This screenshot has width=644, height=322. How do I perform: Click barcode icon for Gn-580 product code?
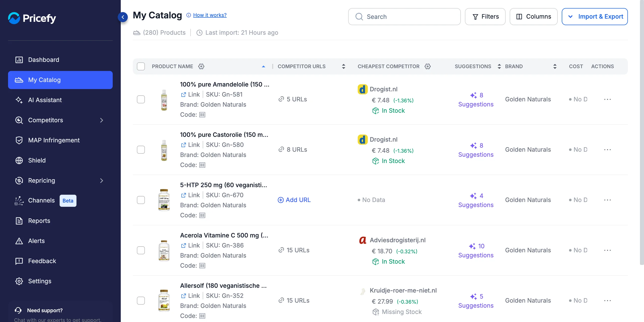coord(202,165)
